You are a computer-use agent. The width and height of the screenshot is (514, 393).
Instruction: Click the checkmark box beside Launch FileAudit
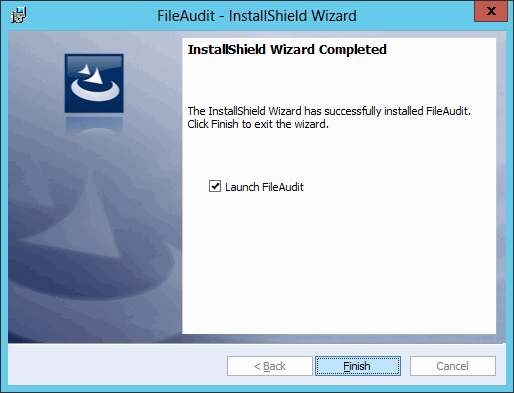[215, 186]
